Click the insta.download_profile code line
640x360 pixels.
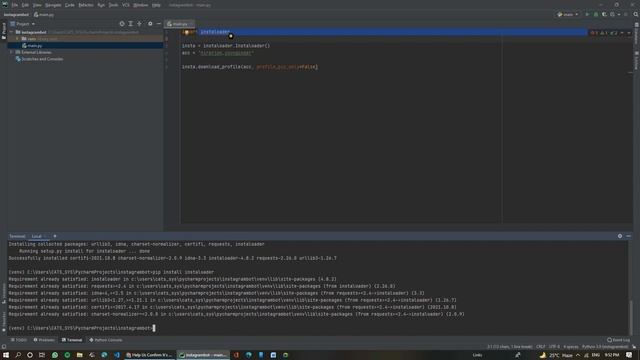point(249,67)
